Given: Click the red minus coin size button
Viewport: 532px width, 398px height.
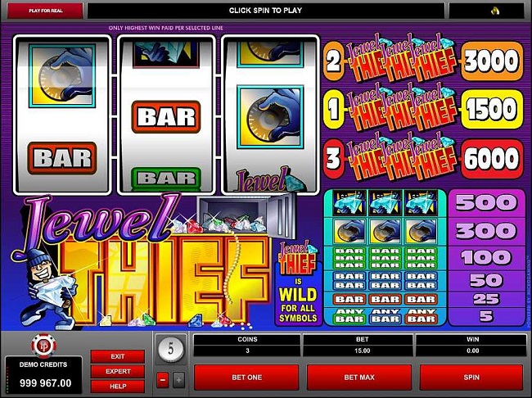Looking at the screenshot, I should pos(163,380).
